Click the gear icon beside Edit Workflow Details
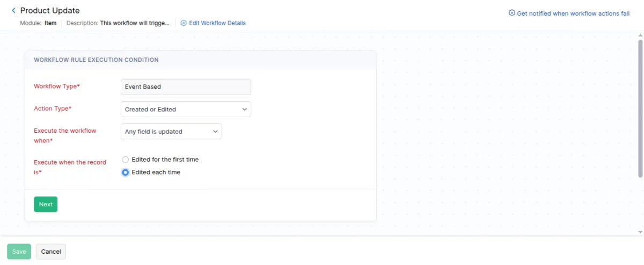This screenshot has height=265, width=644. [184, 23]
